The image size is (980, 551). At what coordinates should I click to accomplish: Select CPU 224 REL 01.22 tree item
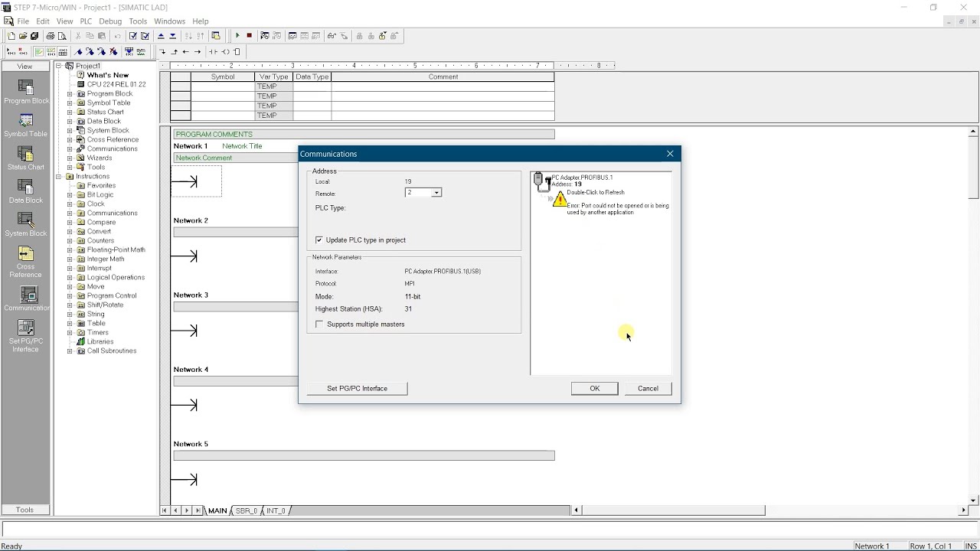116,84
